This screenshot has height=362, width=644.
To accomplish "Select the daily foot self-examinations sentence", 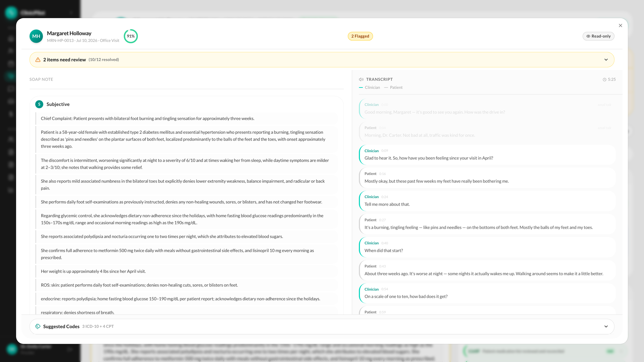I will click(186, 202).
